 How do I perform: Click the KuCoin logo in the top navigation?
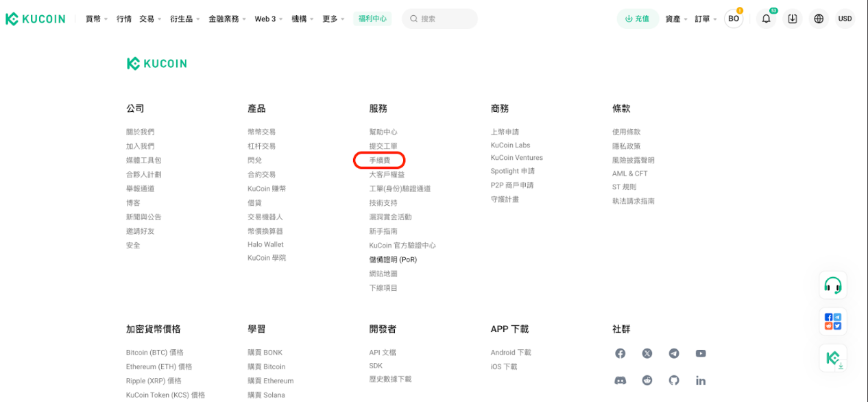coord(36,19)
